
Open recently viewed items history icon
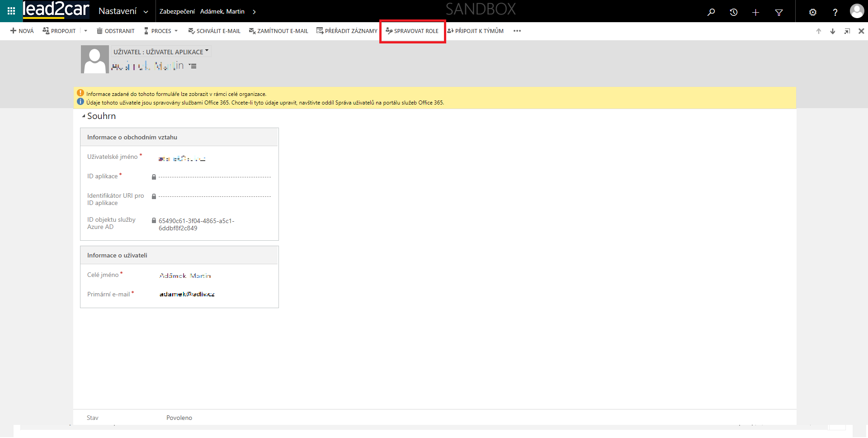[x=734, y=12]
